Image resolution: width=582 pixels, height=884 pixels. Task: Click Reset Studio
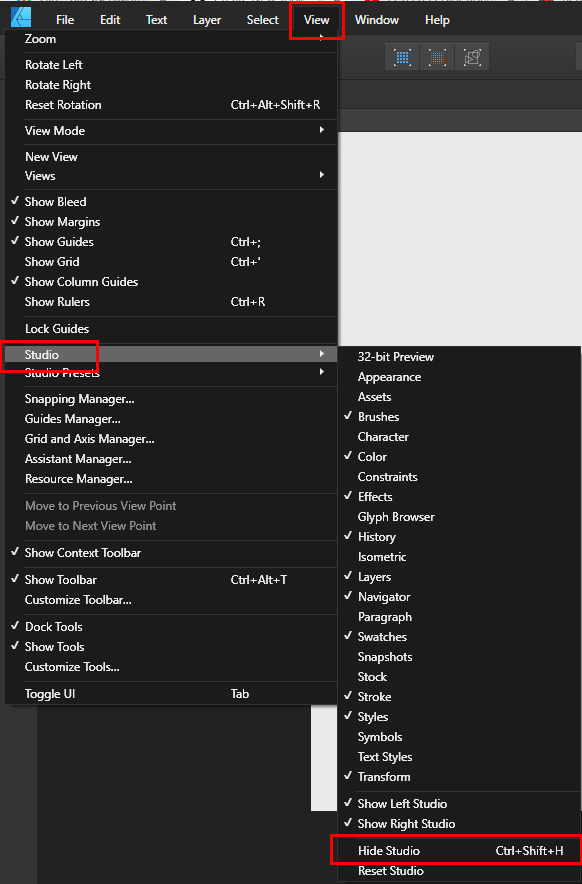coord(388,870)
